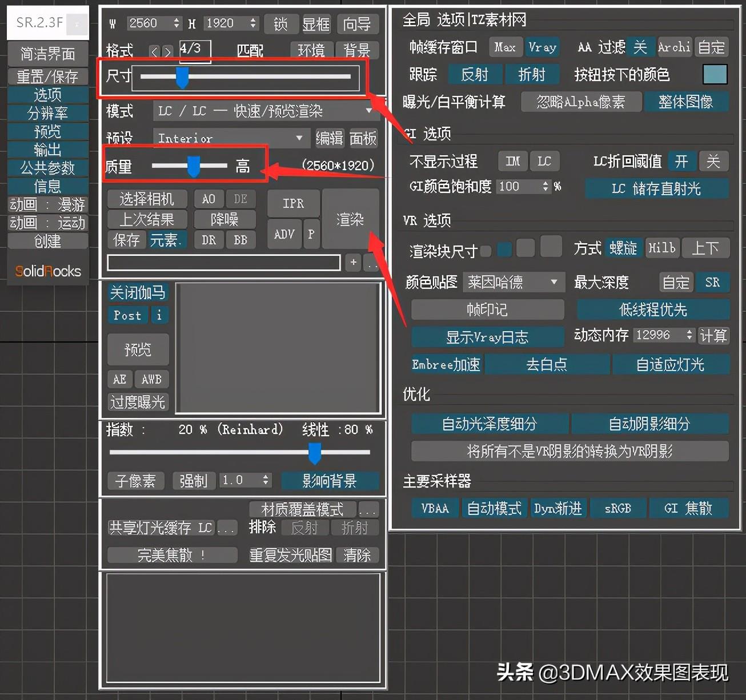746x700 pixels.
Task: Toggle AWB auto white balance
Action: click(x=151, y=379)
